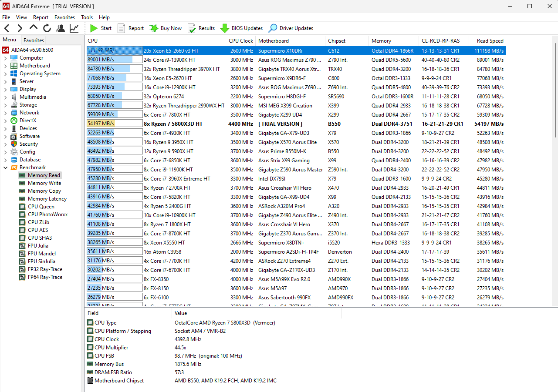Open the Favorites menu
This screenshot has width=558, height=392.
tap(65, 17)
